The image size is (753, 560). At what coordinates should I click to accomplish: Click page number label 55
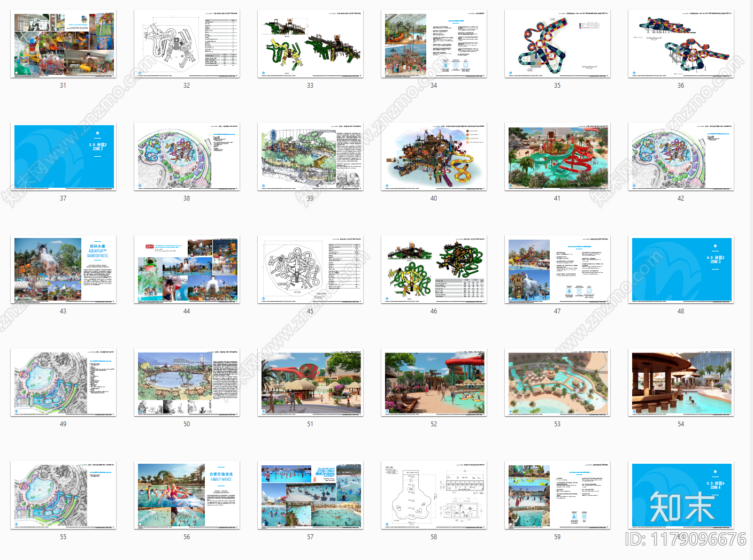(x=63, y=537)
